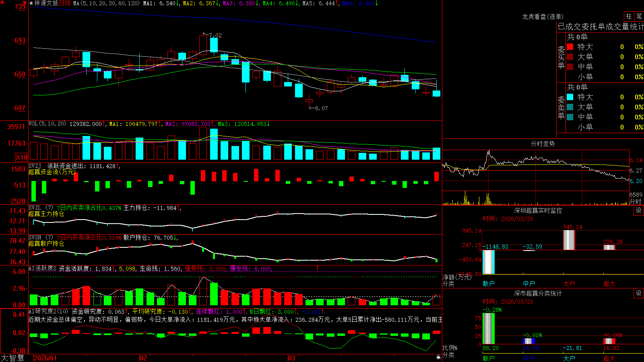The image size is (644, 362).
Task: Click the 龙虎看盘(逐单) panel title
Action: (543, 16)
